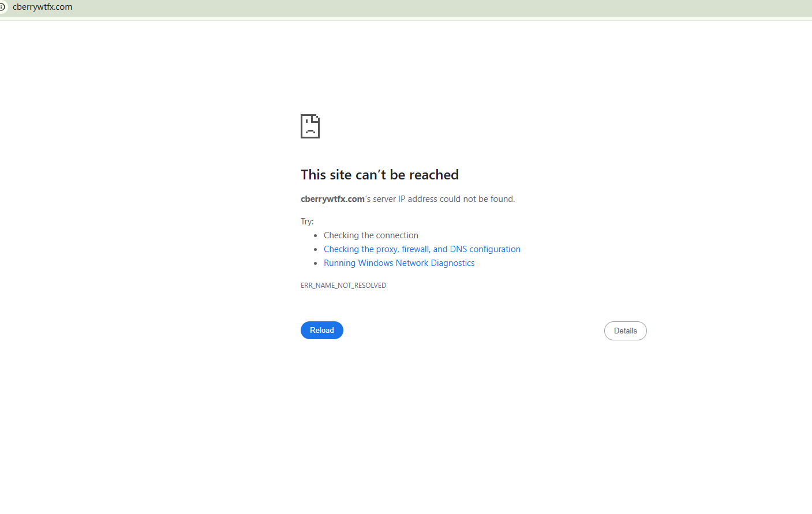Viewport: 812px width, 514px height.
Task: Open the Details button
Action: coord(625,331)
